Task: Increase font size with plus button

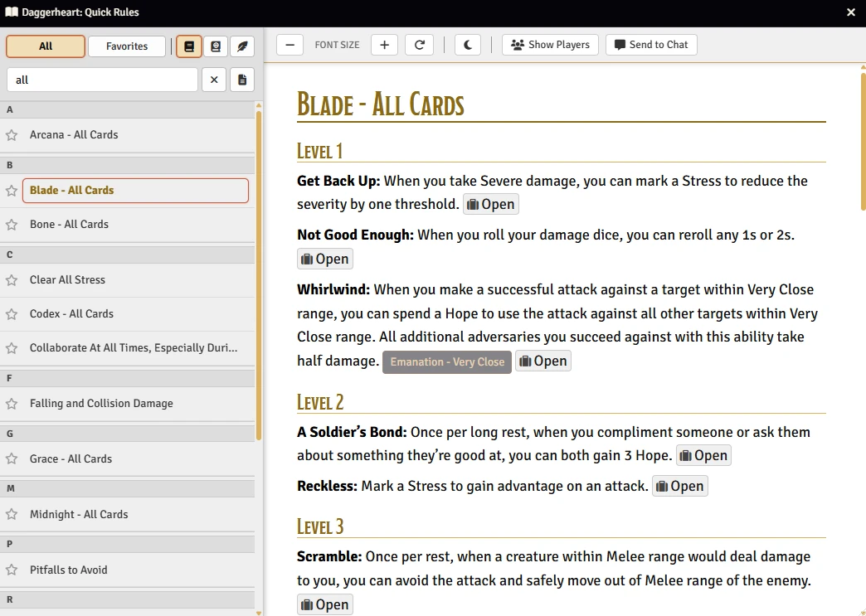Action: click(x=384, y=45)
